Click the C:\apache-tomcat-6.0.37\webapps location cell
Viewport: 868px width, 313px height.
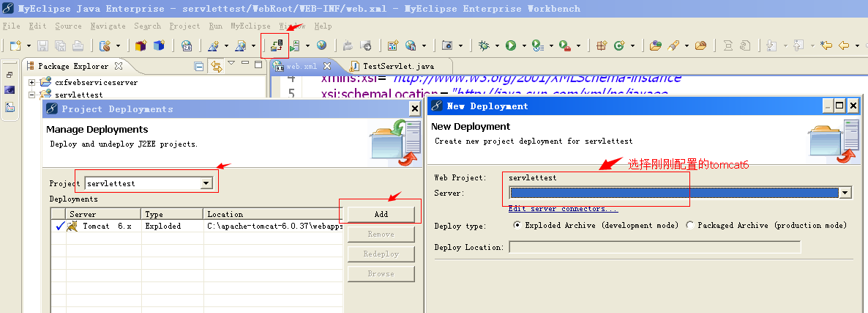274,226
